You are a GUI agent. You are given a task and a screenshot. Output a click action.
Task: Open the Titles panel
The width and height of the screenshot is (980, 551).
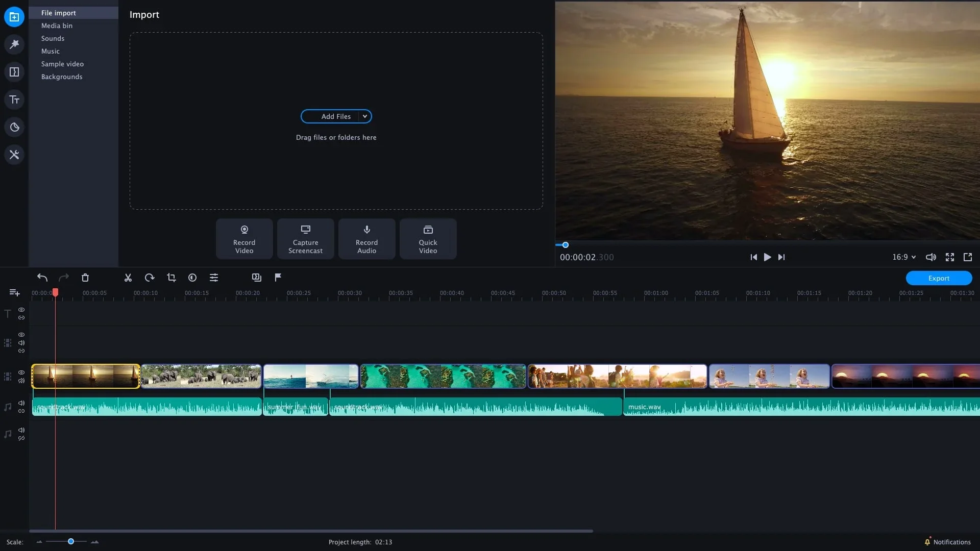point(14,99)
